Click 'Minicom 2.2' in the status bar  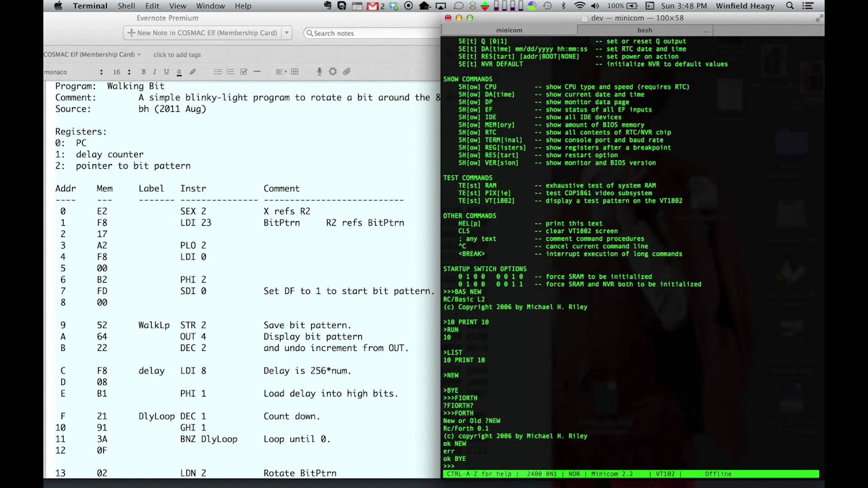pyautogui.click(x=611, y=474)
